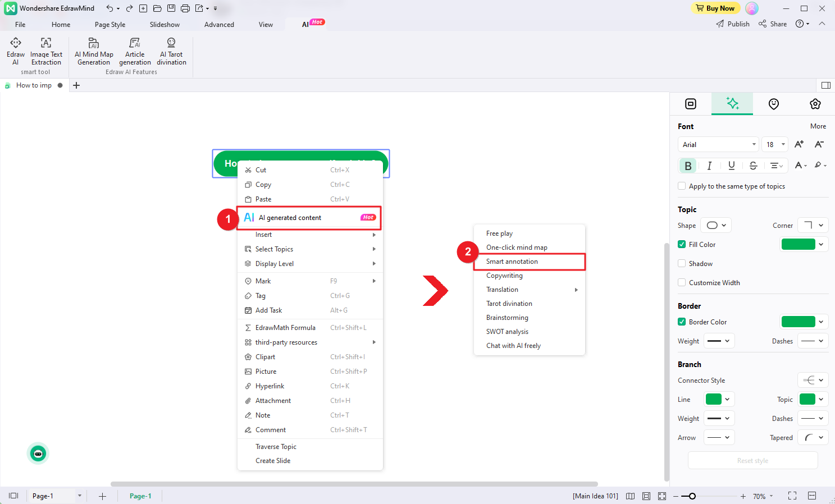
Task: Switch to the Slideshow tab
Action: [x=165, y=24]
